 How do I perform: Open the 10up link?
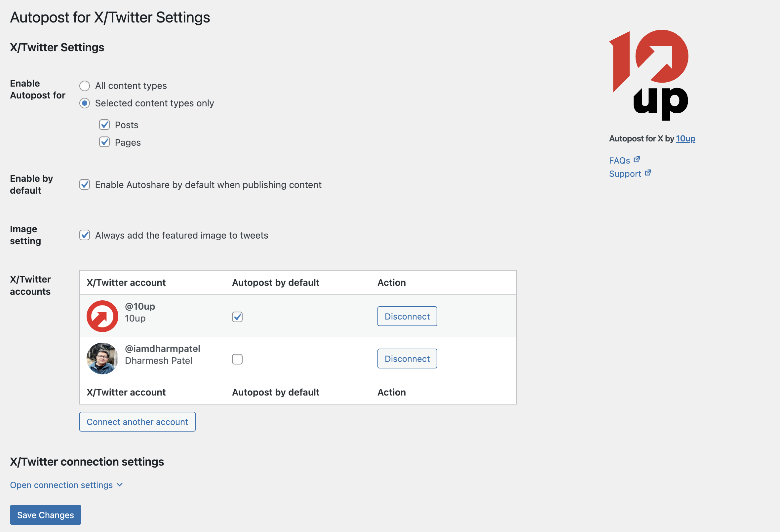coord(685,139)
